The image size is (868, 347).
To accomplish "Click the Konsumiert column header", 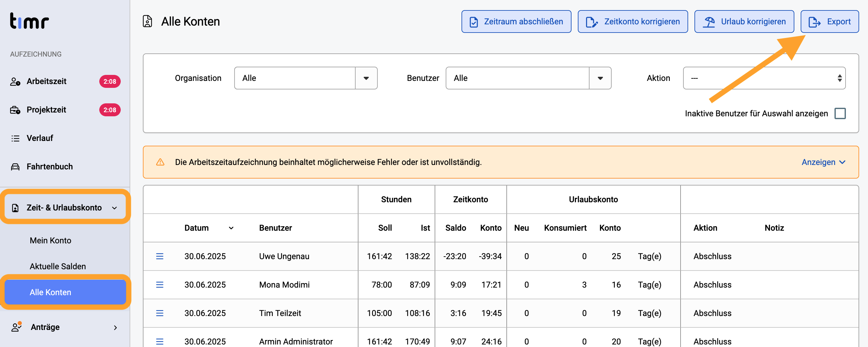I will coord(565,228).
